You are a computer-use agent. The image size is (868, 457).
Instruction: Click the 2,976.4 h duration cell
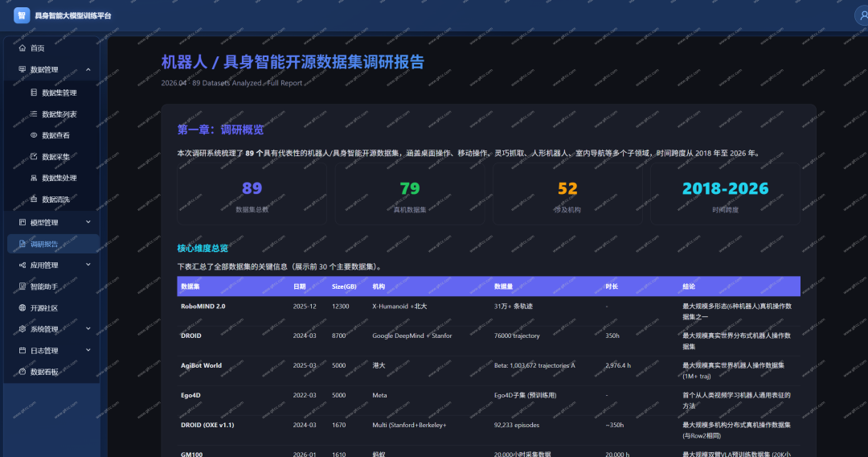[618, 365]
